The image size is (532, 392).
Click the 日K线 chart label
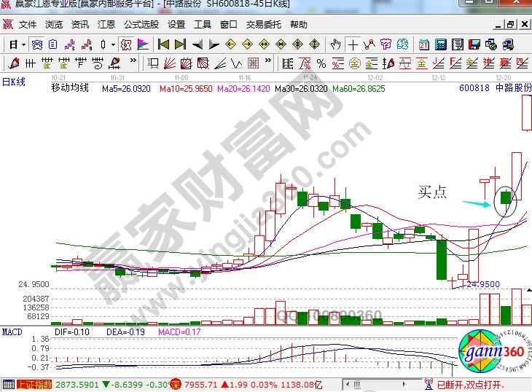coord(14,82)
